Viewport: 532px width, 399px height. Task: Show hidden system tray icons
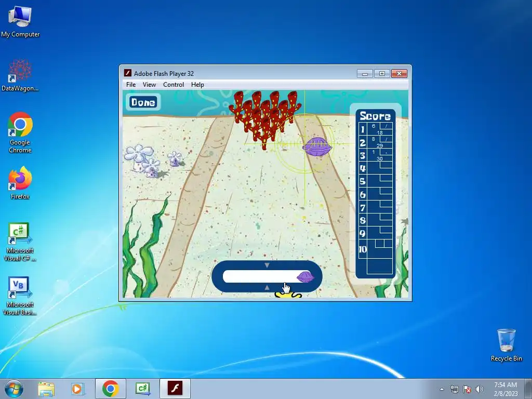click(442, 389)
